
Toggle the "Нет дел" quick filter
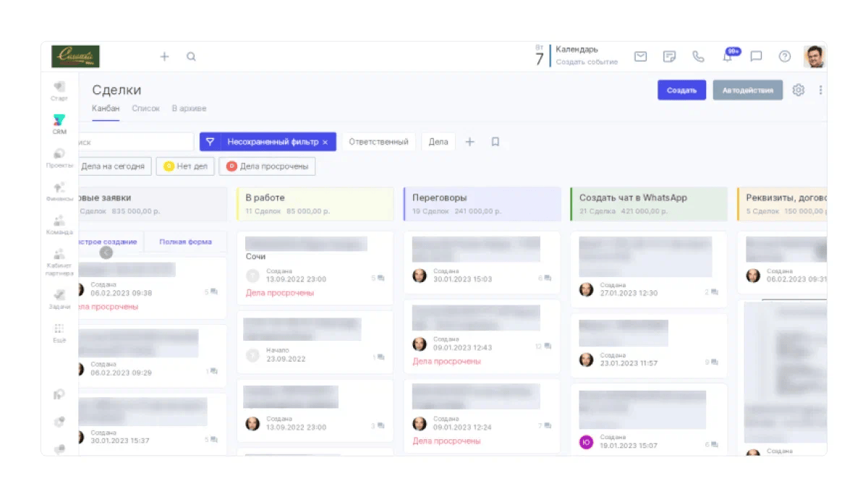pos(185,166)
